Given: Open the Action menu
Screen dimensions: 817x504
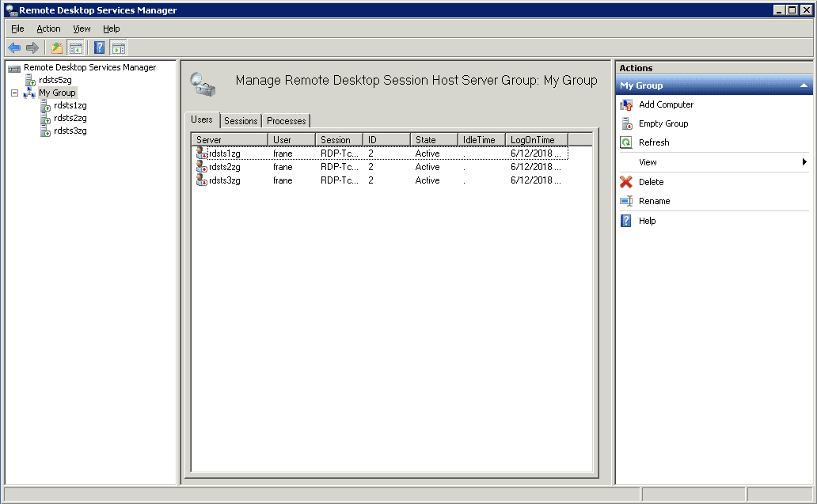Looking at the screenshot, I should click(x=48, y=28).
